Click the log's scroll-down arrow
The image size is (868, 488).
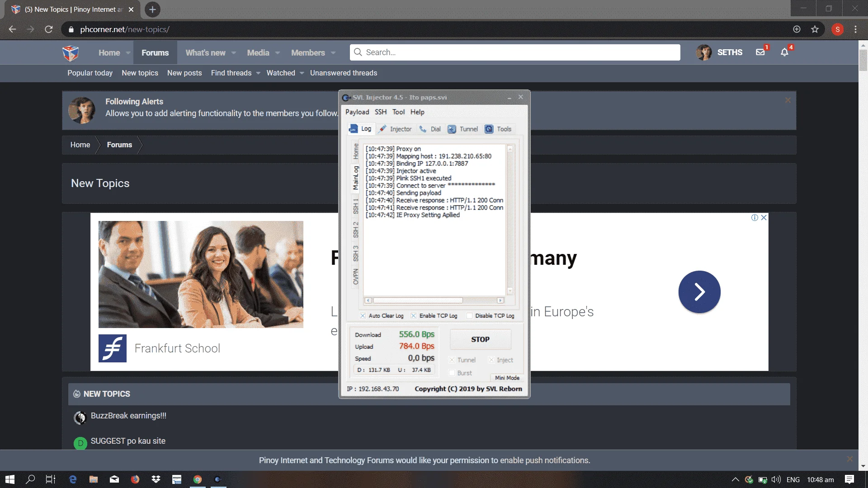tap(510, 291)
